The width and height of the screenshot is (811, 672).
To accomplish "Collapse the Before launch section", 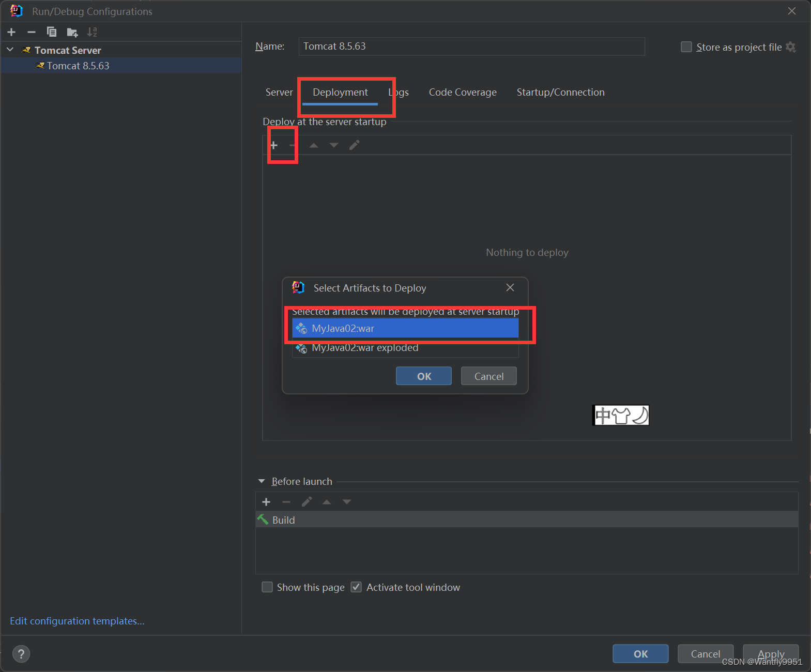I will tap(262, 481).
